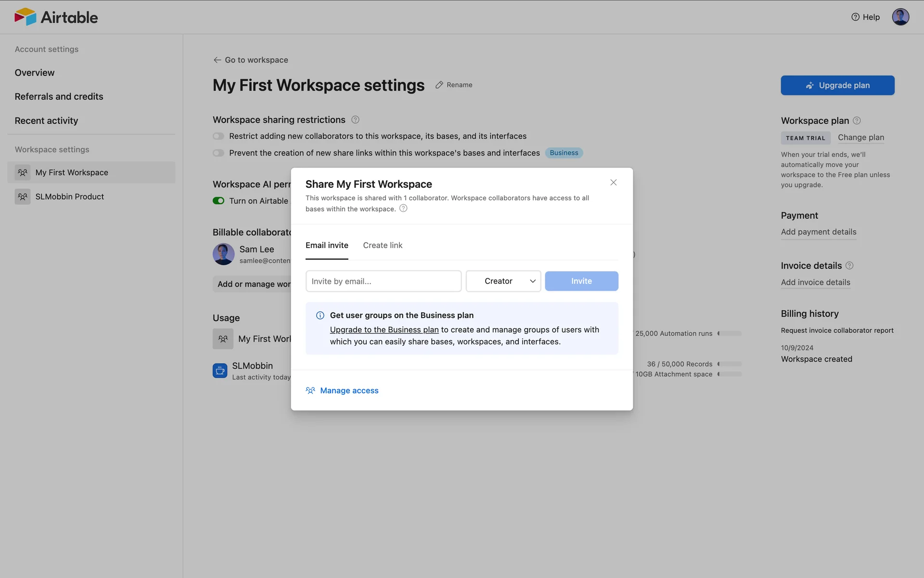Click the Upgrade plan button
924x578 pixels.
pos(837,85)
